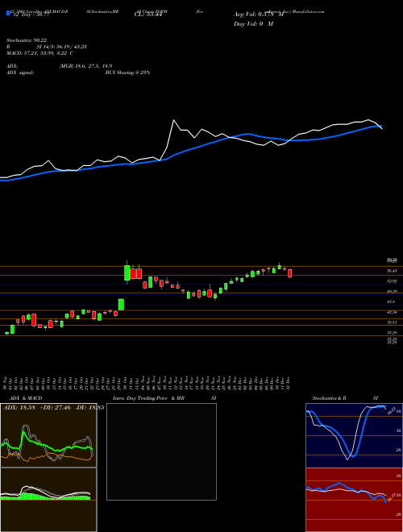This screenshot has width=403, height=532.
Task: Open the empty intraday trading price panel
Action: pos(161,451)
